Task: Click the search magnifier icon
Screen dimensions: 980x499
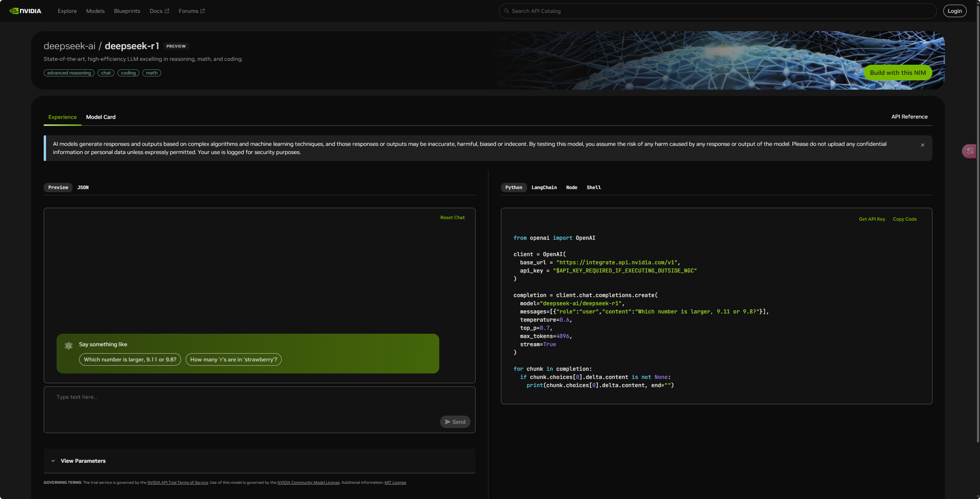Action: click(506, 11)
